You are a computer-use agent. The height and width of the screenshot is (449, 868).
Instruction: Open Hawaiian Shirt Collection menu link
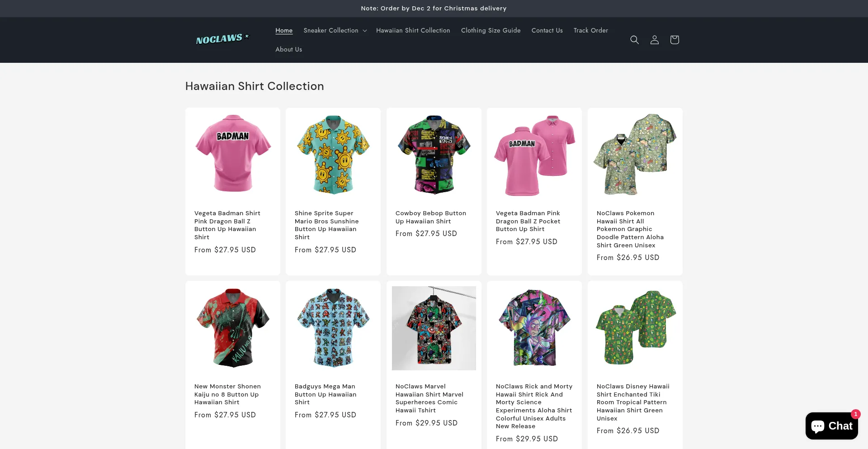(413, 30)
